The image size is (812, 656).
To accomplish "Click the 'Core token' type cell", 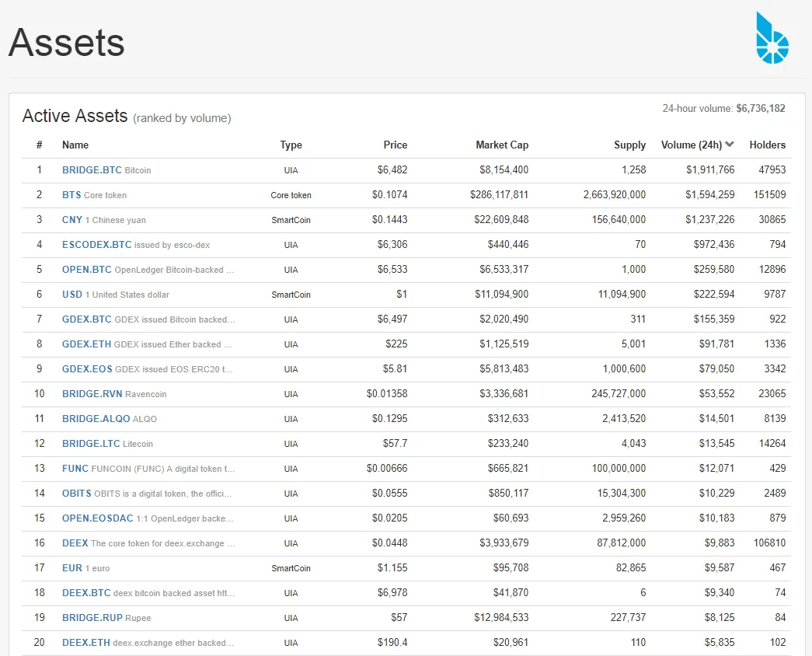I will [x=291, y=195].
